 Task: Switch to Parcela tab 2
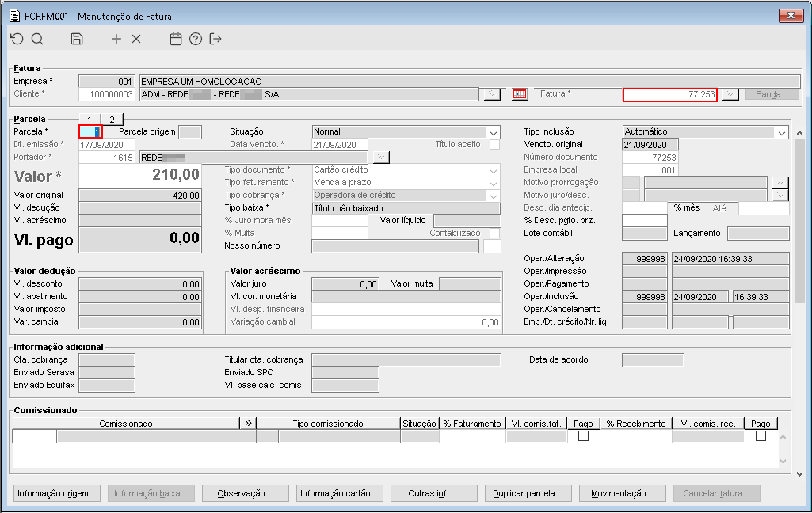pos(112,119)
